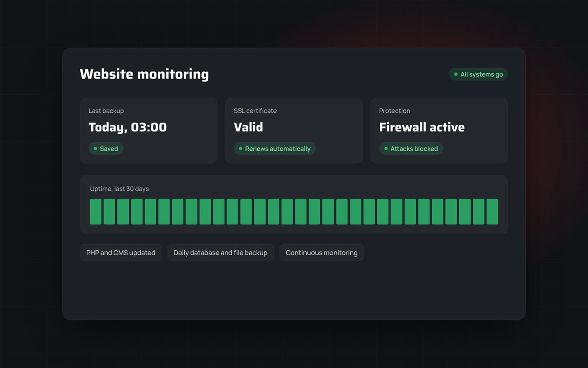588x368 pixels.
Task: Select the "Continuous monitoring" chip
Action: pos(321,253)
